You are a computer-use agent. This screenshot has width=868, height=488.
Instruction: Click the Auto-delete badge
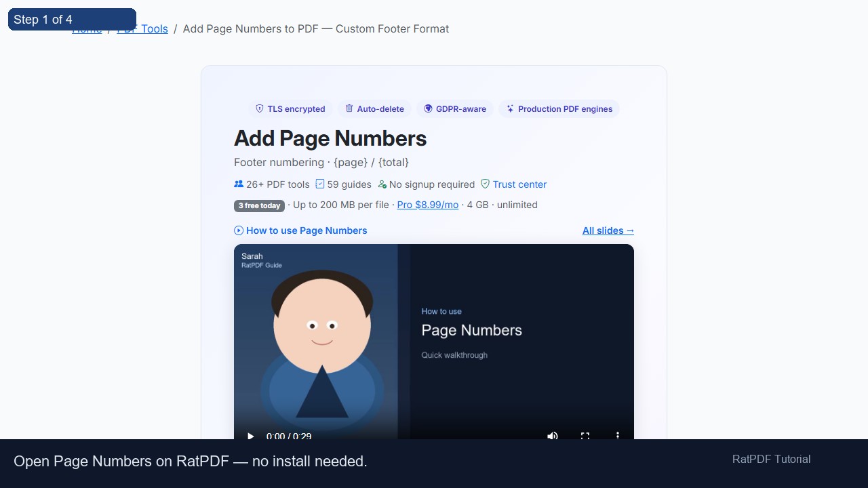374,108
